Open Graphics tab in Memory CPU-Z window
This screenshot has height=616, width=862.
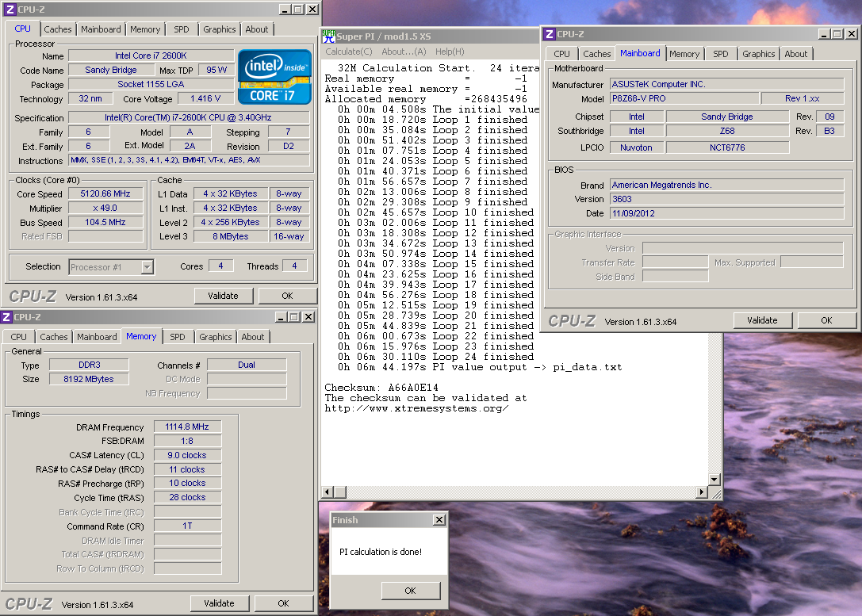pyautogui.click(x=216, y=337)
